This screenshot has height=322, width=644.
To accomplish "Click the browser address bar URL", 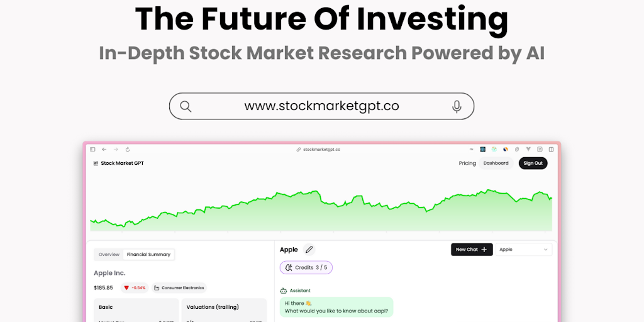I will coord(321,150).
